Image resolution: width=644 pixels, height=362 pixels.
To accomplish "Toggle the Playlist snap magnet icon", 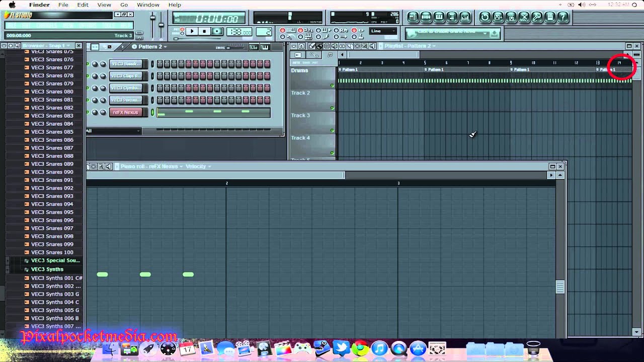I will (x=301, y=46).
